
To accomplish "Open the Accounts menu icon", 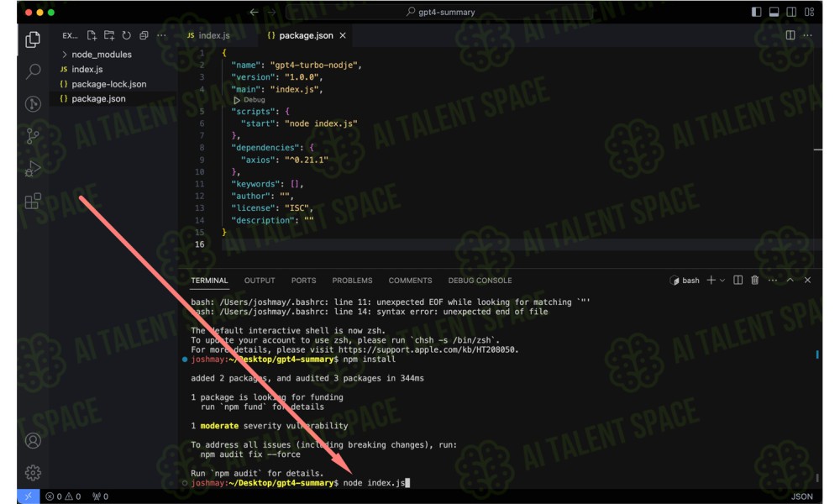I will 33,440.
